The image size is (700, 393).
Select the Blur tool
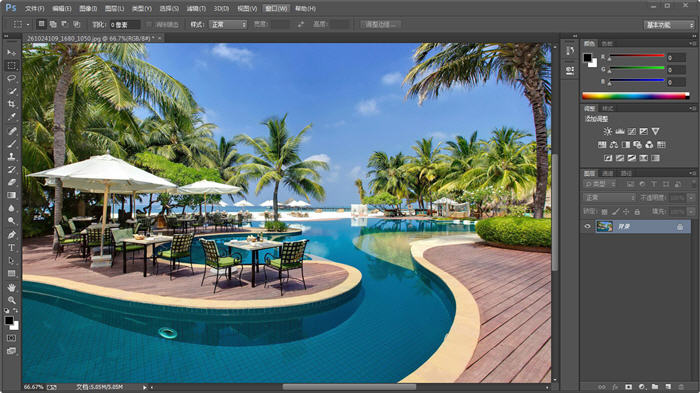pyautogui.click(x=12, y=208)
